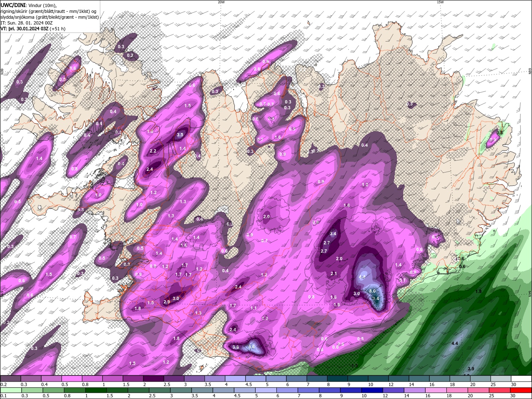Click the '(+51 h)' forecast offset text
The width and height of the screenshot is (532, 399).
click(58, 29)
